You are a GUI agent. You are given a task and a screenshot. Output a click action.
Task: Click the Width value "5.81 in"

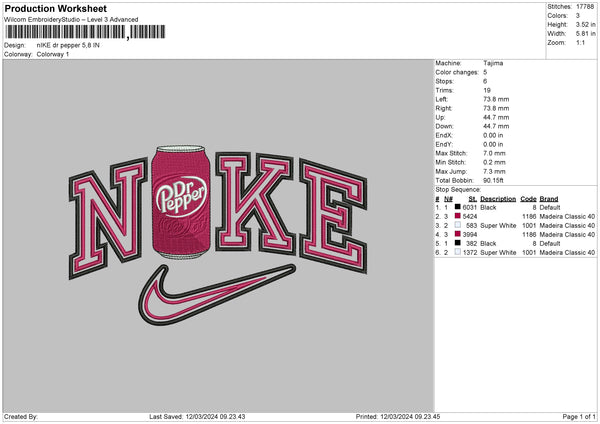tap(585, 34)
